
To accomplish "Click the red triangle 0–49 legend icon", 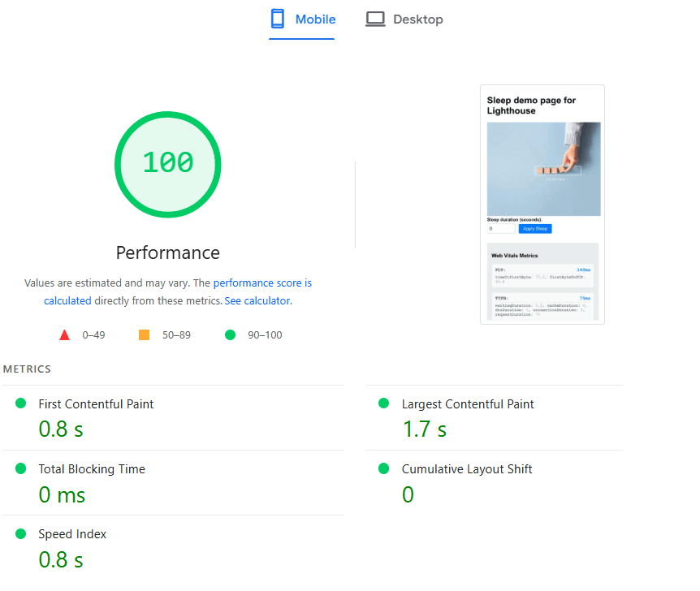I will click(x=65, y=335).
